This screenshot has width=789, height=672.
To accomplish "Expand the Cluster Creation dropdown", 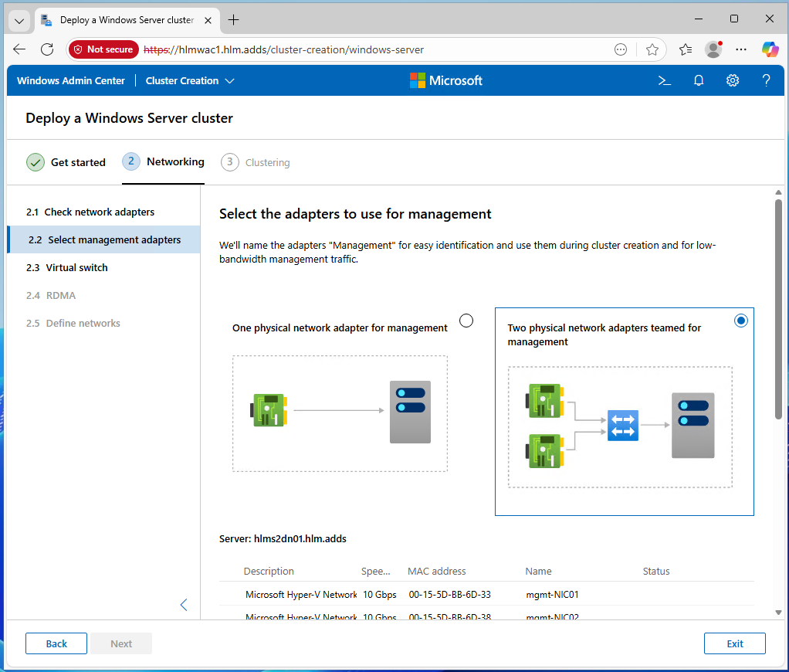I will (190, 80).
